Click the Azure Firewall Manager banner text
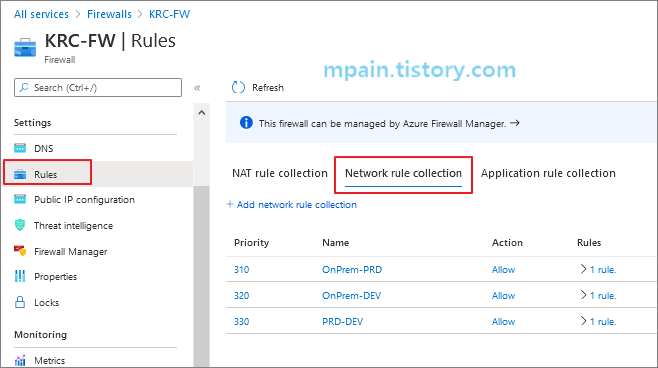The image size is (658, 368). coord(382,123)
